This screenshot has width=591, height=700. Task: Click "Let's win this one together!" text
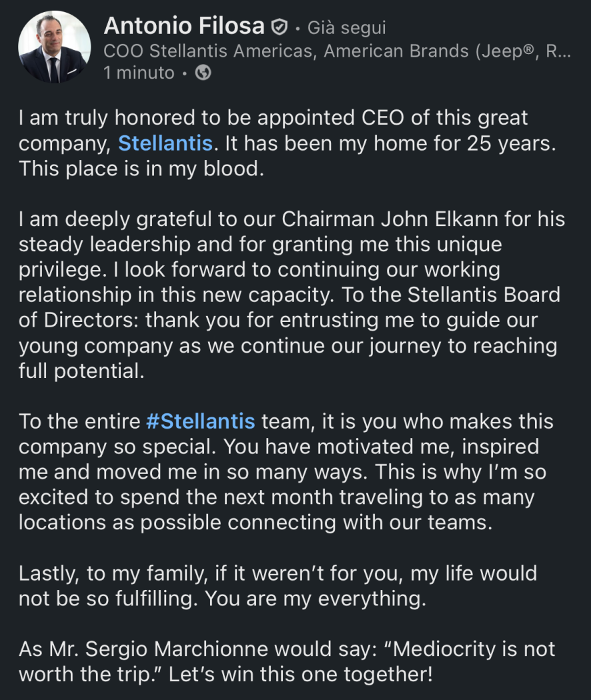tap(300, 674)
